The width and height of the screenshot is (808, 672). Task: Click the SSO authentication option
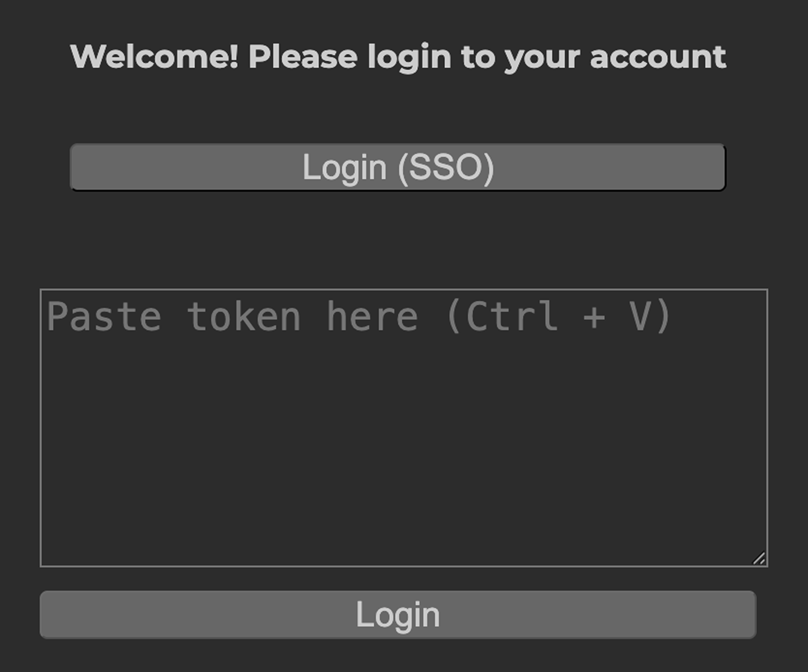point(398,168)
